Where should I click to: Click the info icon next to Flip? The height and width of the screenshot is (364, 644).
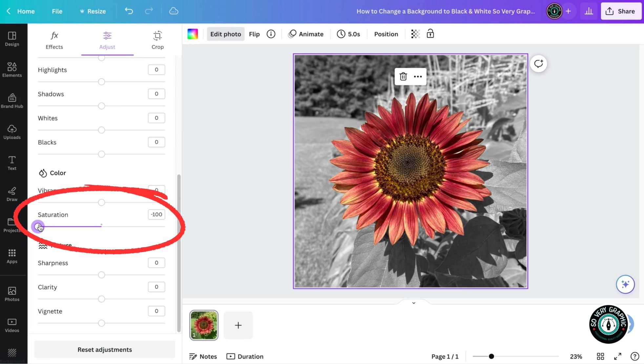coord(271,34)
